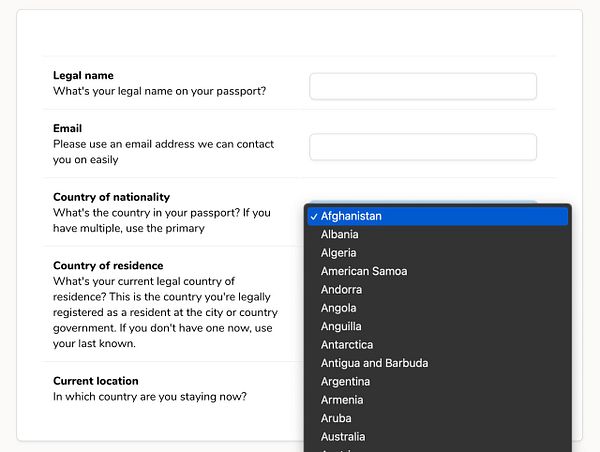Image resolution: width=600 pixels, height=452 pixels.
Task: Click the "Legal name" field label
Action: pos(83,75)
